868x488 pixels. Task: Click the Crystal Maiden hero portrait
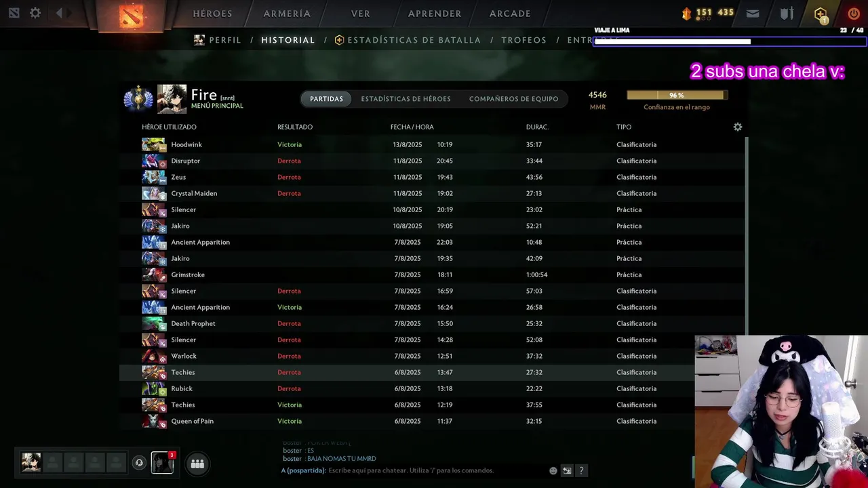point(153,193)
